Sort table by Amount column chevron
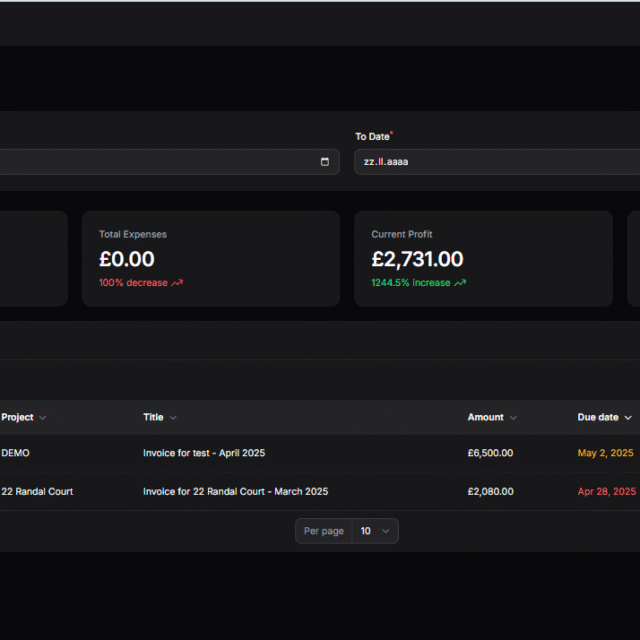 [x=513, y=418]
